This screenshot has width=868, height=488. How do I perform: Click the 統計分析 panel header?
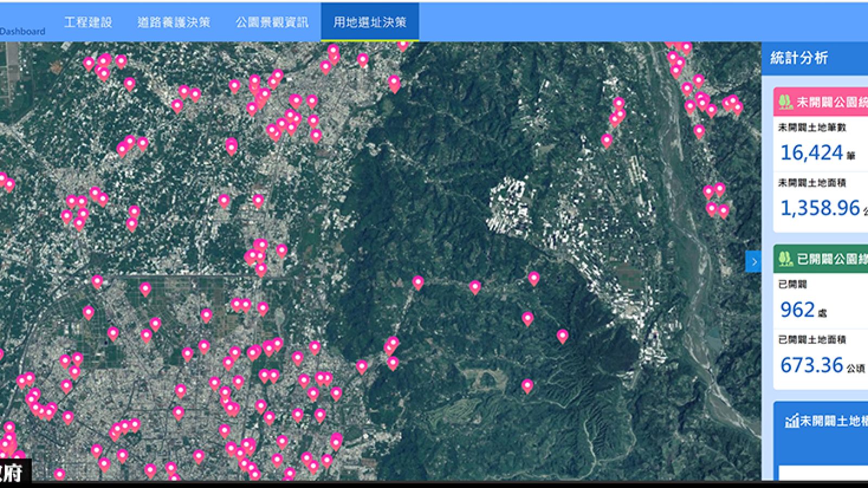799,58
